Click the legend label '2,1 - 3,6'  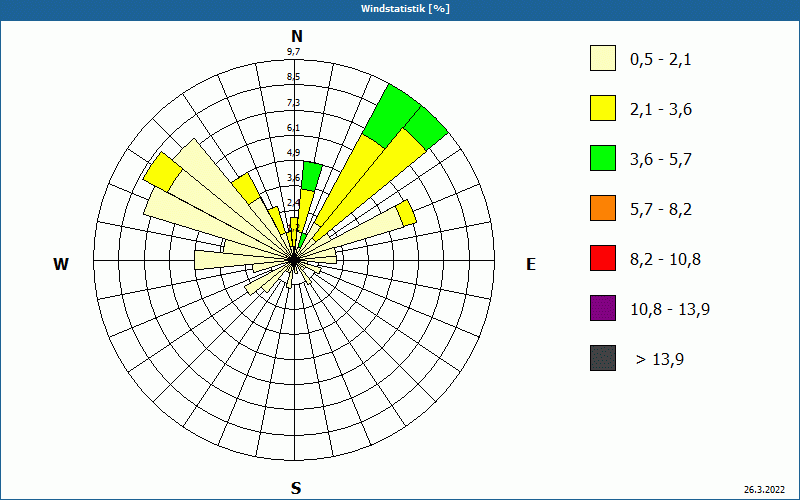tap(661, 110)
